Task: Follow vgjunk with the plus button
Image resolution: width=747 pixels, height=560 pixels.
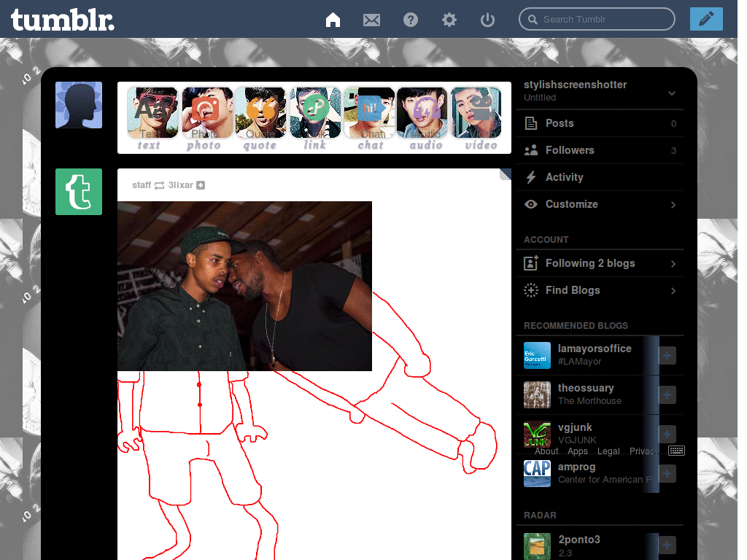Action: pyautogui.click(x=667, y=434)
